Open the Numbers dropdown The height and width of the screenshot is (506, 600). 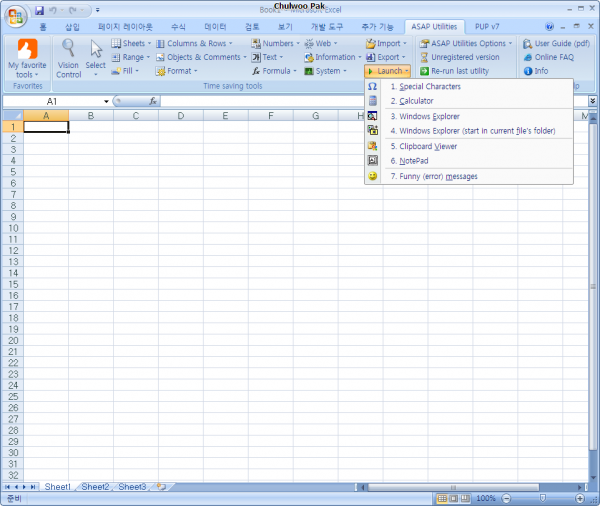pyautogui.click(x=276, y=43)
